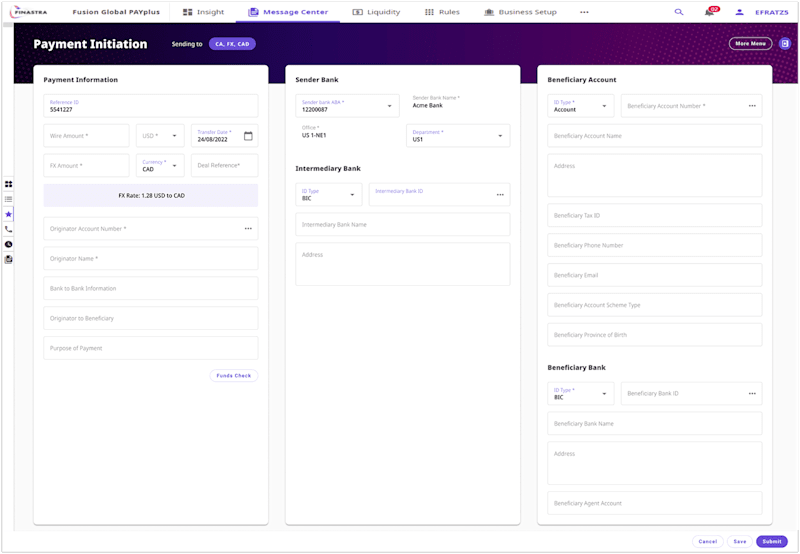
Task: Focus the FX Amount field
Action: pyautogui.click(x=86, y=165)
